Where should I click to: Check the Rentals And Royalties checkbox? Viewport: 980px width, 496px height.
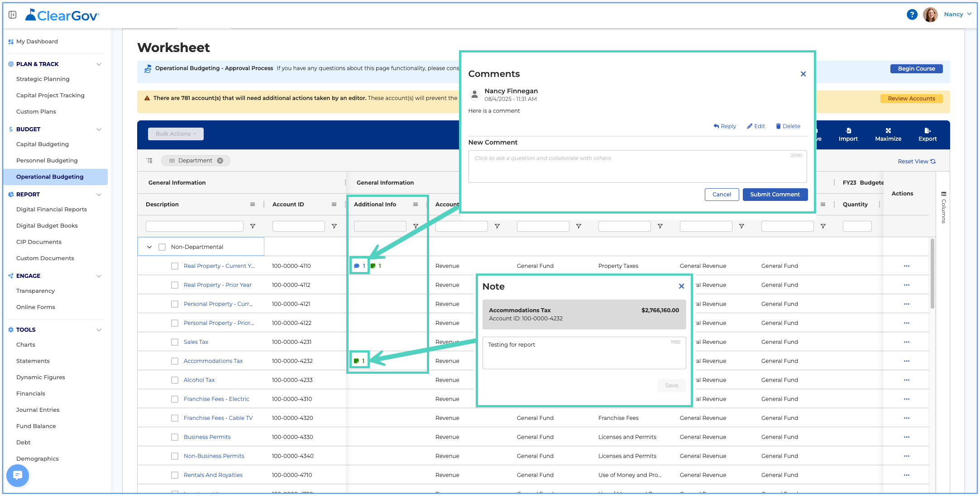pos(175,475)
